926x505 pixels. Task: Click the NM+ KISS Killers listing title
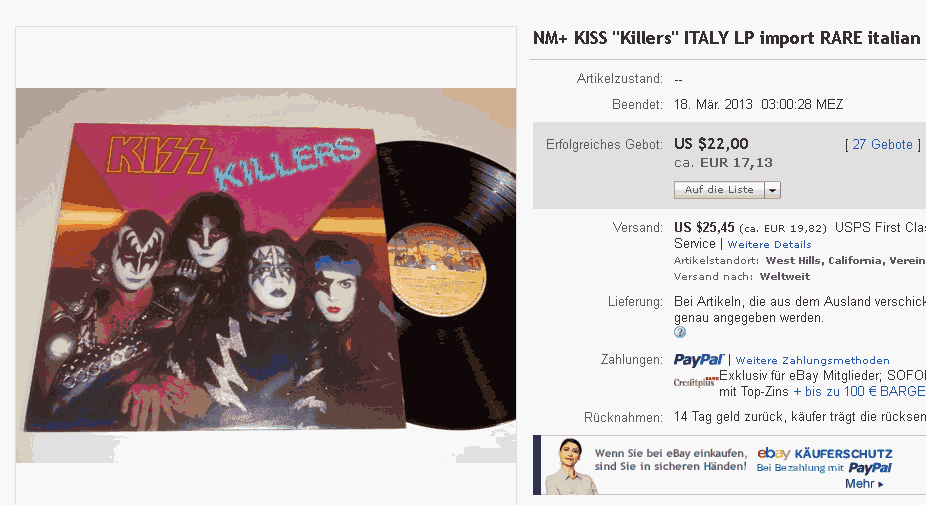point(726,38)
